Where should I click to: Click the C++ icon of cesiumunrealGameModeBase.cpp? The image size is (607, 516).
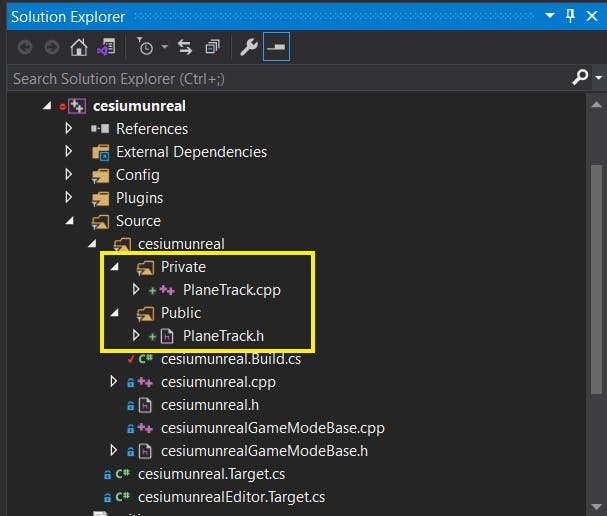145,428
